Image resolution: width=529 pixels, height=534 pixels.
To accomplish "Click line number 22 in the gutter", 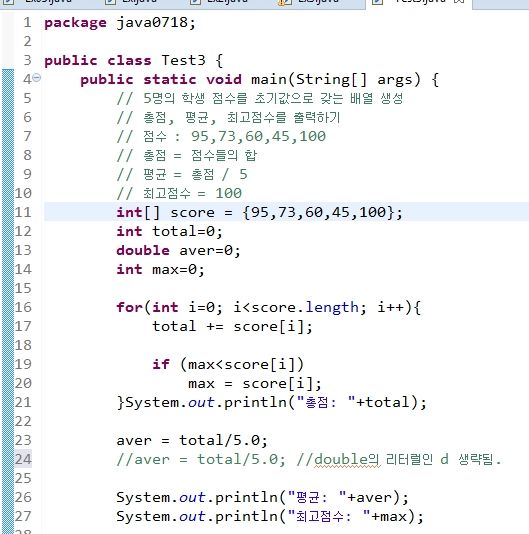I will [23, 422].
